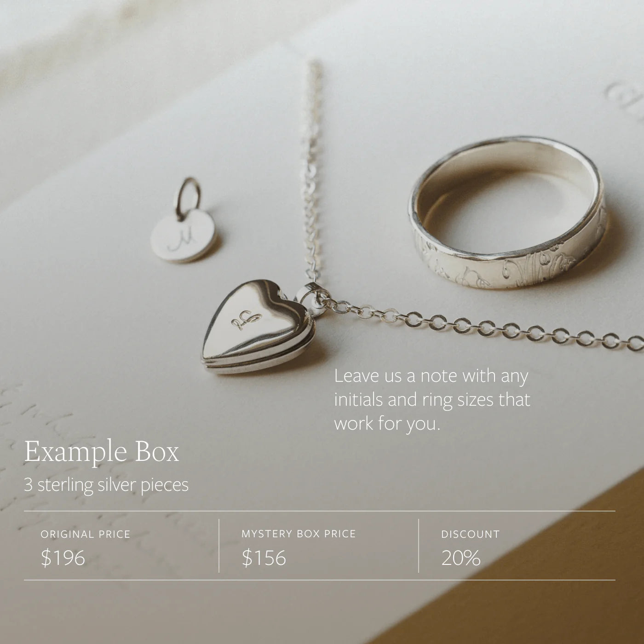
Task: Click the 'Leave us a note' text
Action: coord(432,400)
